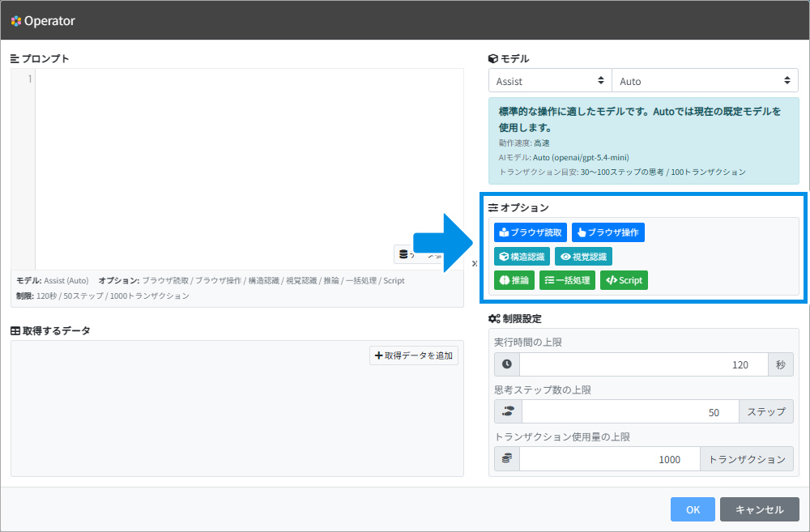Open the Auto AI model dropdown

click(x=706, y=81)
